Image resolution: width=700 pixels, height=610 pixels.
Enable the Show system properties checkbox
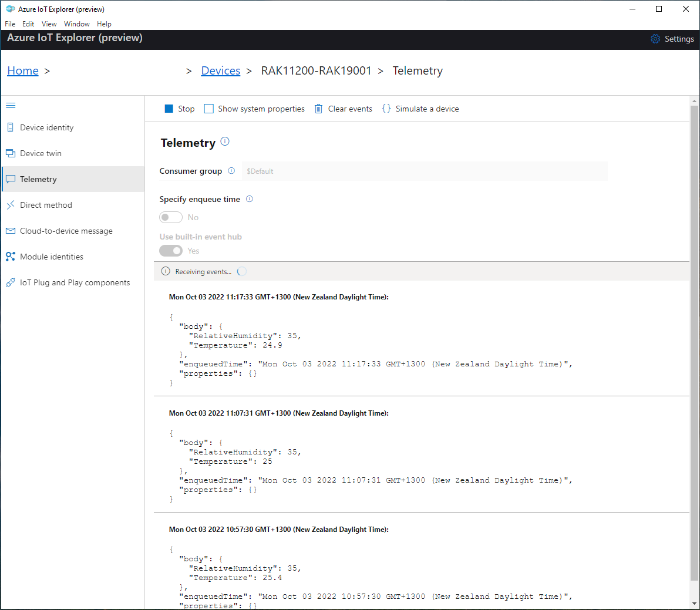pyautogui.click(x=208, y=109)
